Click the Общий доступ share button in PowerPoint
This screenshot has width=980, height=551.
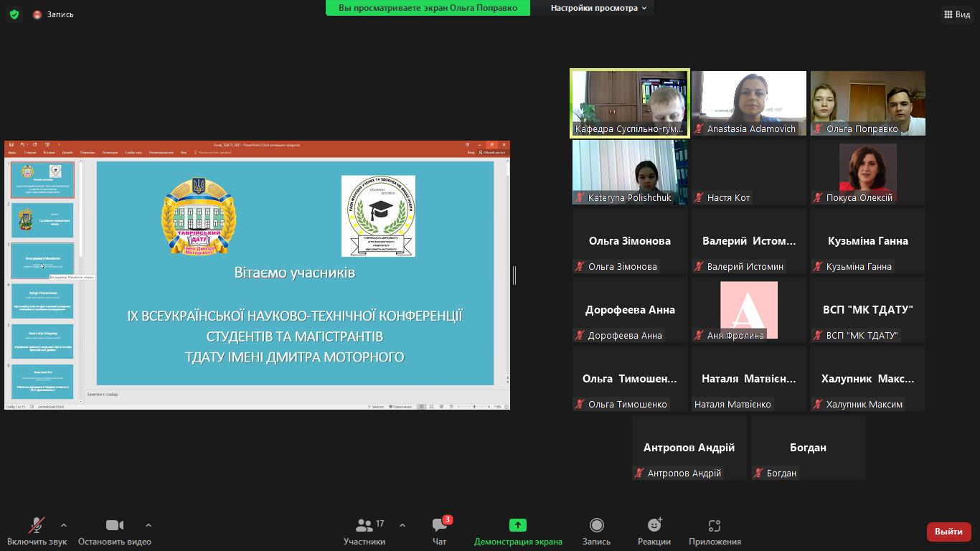point(493,152)
